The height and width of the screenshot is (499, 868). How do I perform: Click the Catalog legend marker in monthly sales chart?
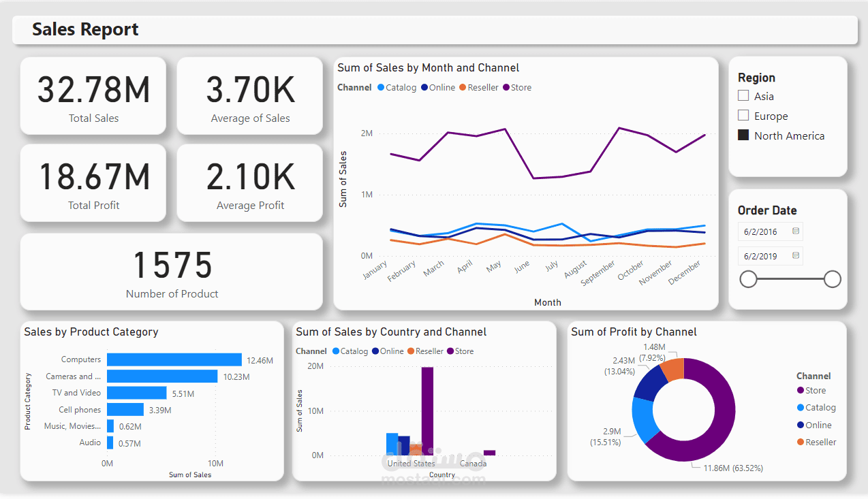[x=382, y=87]
